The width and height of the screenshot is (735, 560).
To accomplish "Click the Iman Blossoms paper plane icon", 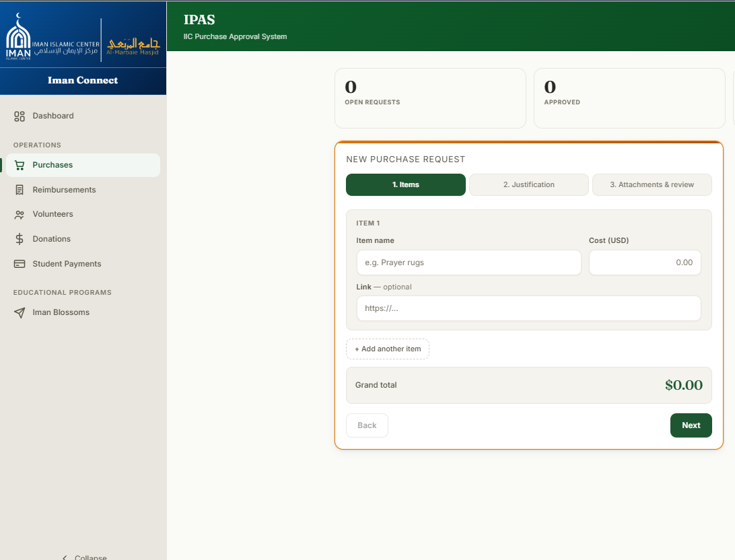I will tap(20, 312).
